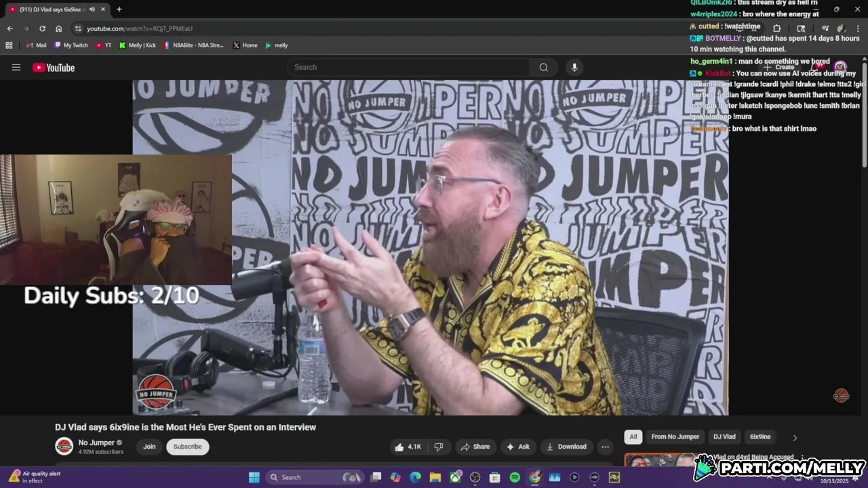
Task: Start voice search with the microphone
Action: coord(574,67)
